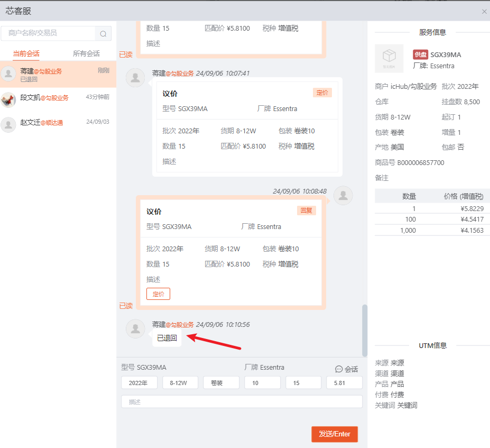The image size is (490, 448).
Task: Click the 定价 button in reply card
Action: coord(158,294)
